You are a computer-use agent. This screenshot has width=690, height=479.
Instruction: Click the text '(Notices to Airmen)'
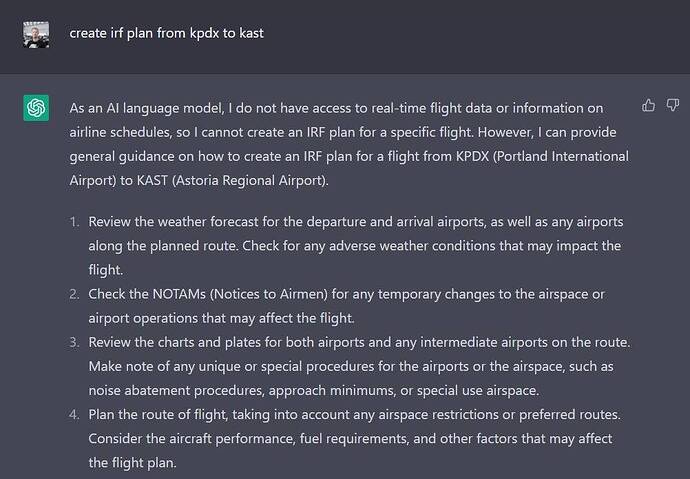pyautogui.click(x=268, y=294)
